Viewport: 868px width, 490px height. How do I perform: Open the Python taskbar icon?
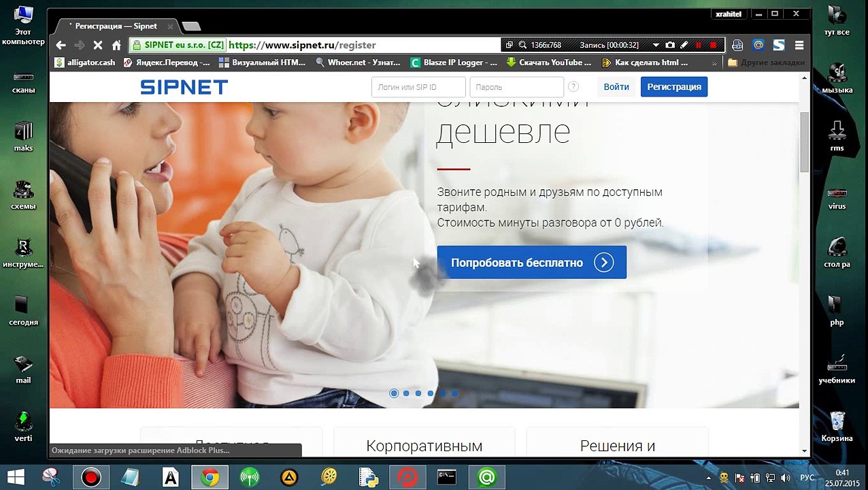pyautogui.click(x=368, y=477)
